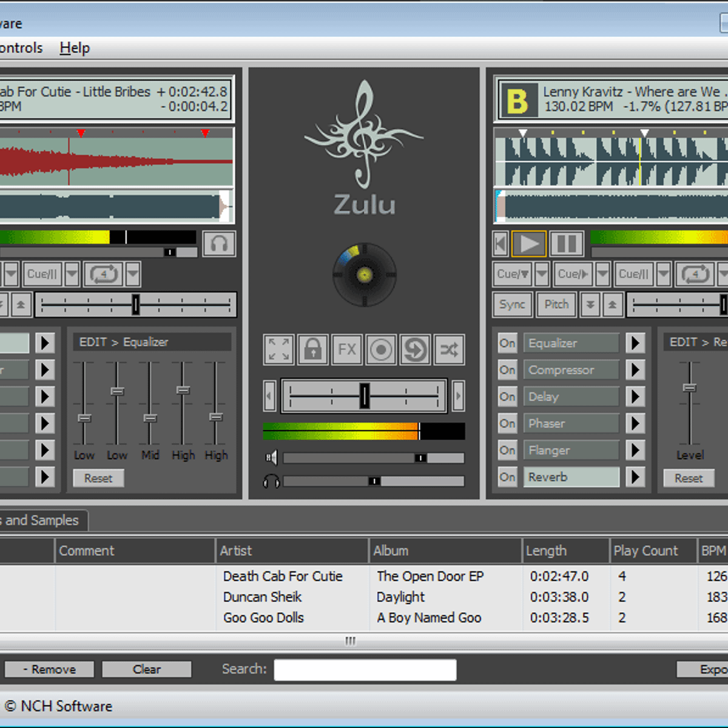Turn on the Flanger effect on Deck B

coord(507,450)
